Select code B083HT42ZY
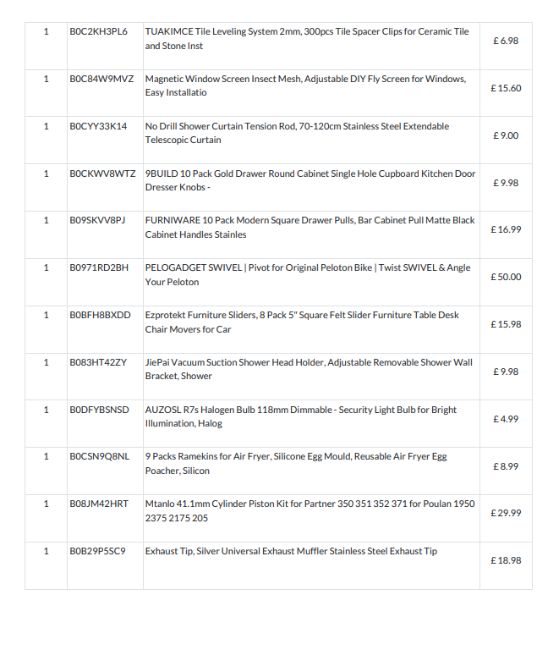548x650 pixels. [98, 362]
